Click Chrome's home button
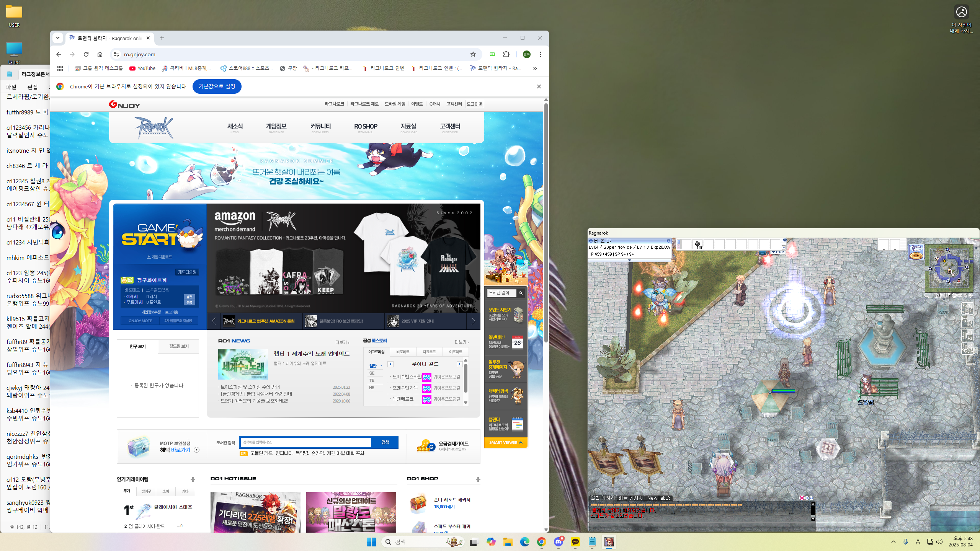 100,54
